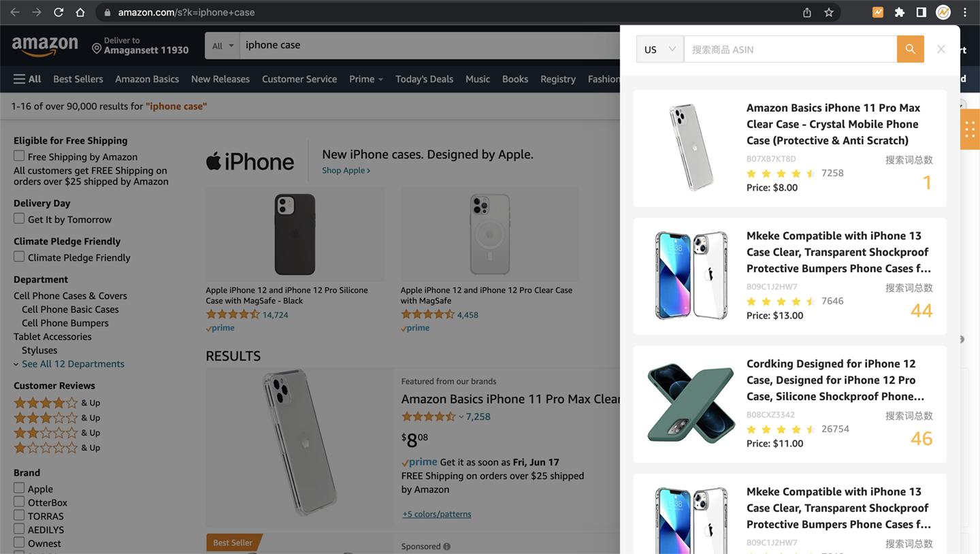Open the browser extensions puzzle icon
Viewport: 980px width, 554px height.
[900, 12]
